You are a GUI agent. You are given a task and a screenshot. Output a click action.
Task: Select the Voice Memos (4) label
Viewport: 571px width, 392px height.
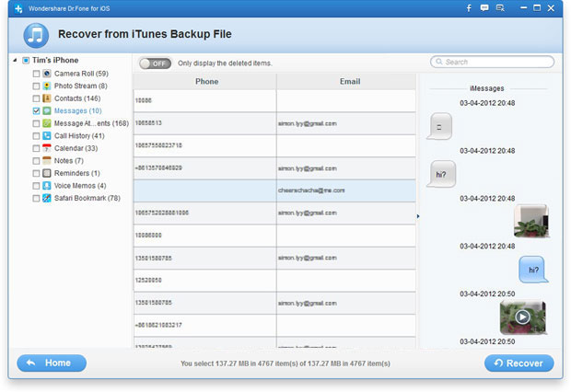pos(80,186)
